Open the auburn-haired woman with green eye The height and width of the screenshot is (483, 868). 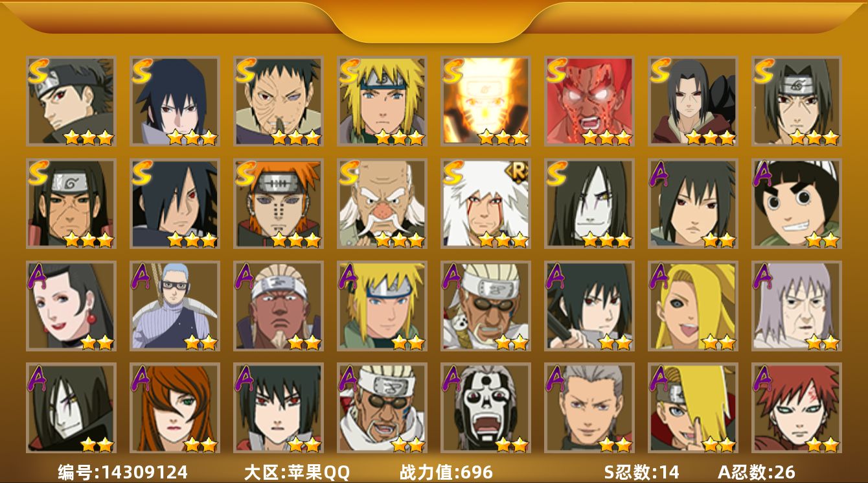pyautogui.click(x=175, y=408)
